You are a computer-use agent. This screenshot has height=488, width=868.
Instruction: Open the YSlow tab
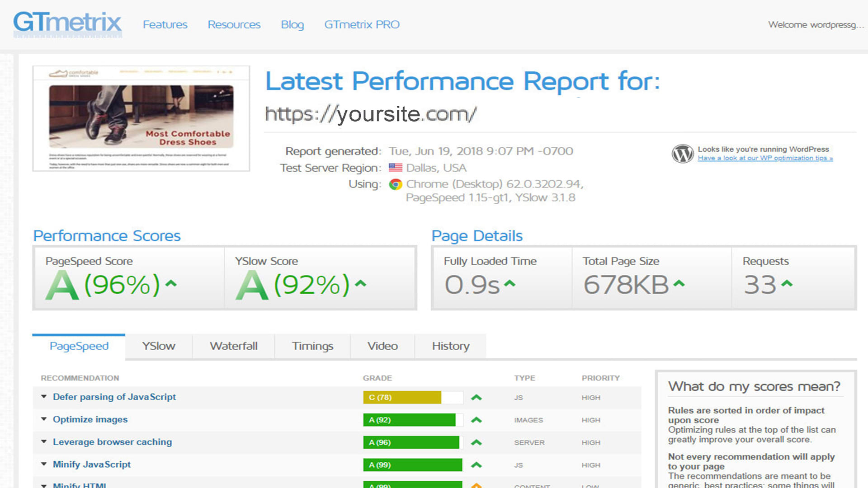pyautogui.click(x=158, y=346)
